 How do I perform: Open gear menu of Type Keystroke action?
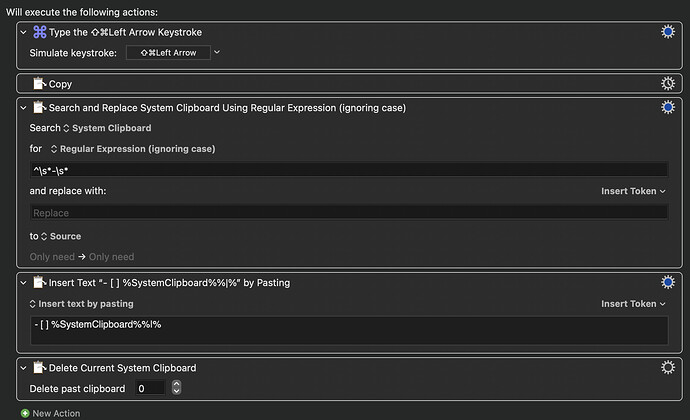coord(668,32)
